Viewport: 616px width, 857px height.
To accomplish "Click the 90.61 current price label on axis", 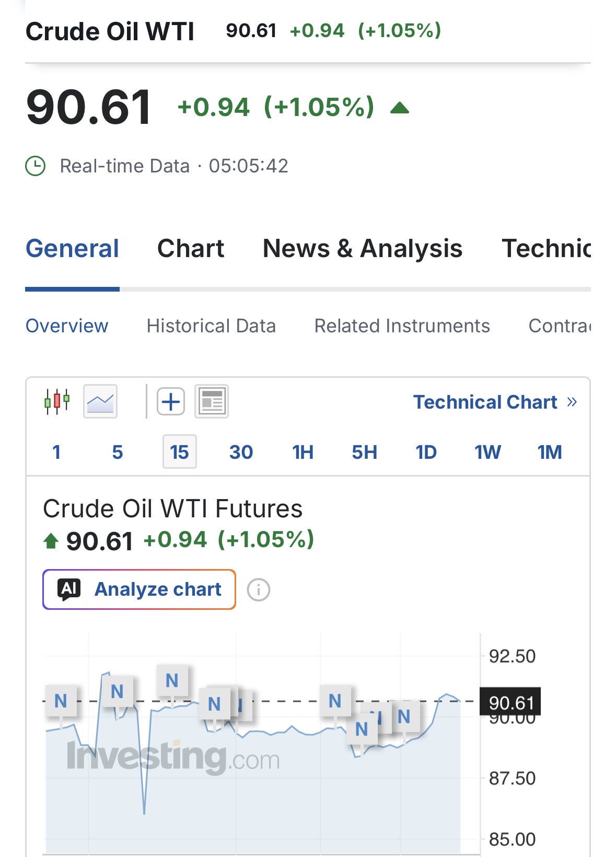I will pos(510,702).
